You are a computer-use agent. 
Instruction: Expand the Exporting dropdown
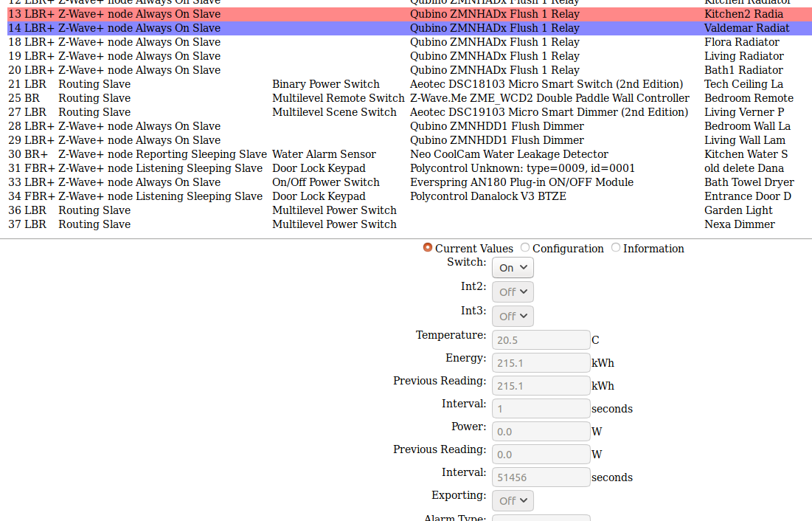513,500
